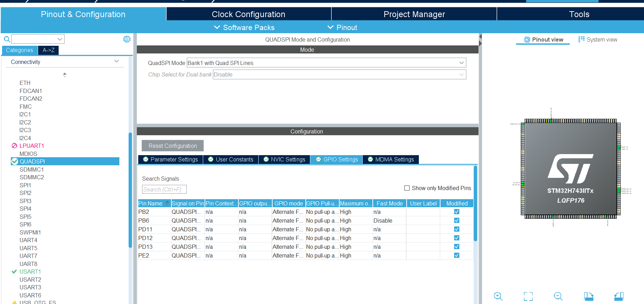Select USART2 peripheral

click(x=30, y=280)
